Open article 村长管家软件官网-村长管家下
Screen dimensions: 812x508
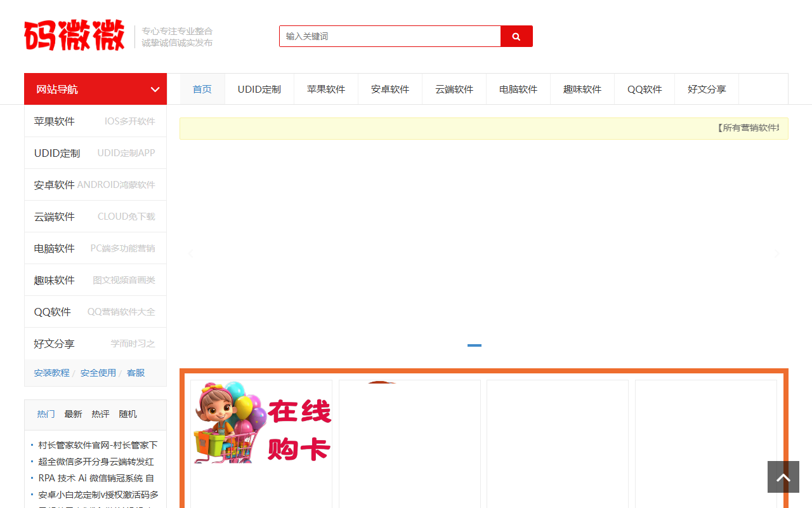[x=98, y=445]
